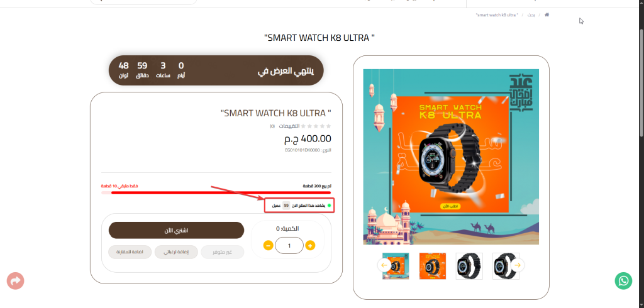Click the WhatsApp chat icon
Viewport: 644px width, 308px height.
[623, 280]
